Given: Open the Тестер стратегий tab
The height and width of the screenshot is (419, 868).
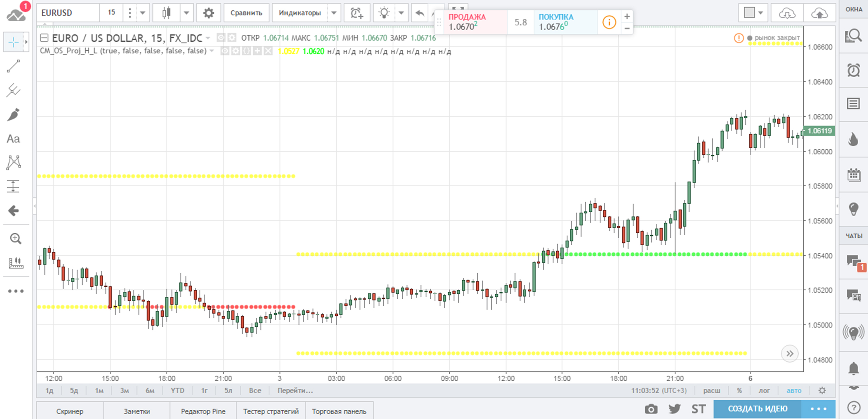Looking at the screenshot, I should click(x=271, y=411).
